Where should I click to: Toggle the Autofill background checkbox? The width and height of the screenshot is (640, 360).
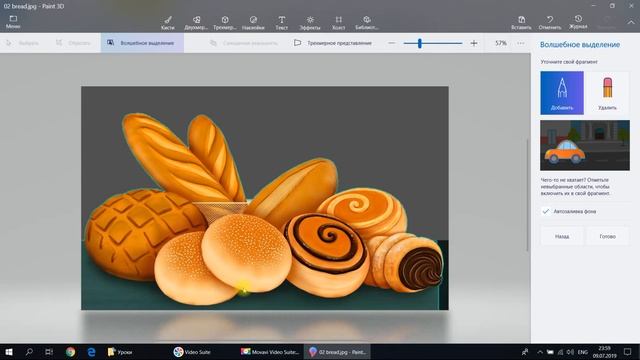click(546, 211)
